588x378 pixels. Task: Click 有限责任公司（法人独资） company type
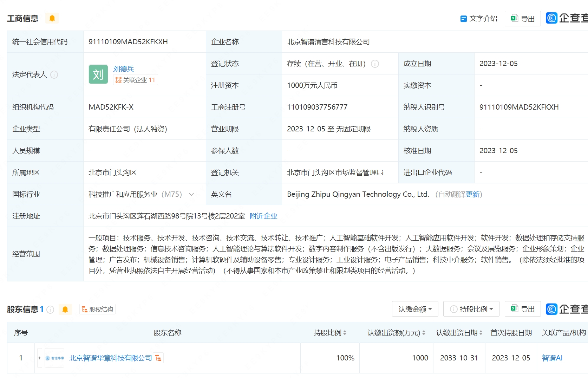click(128, 129)
